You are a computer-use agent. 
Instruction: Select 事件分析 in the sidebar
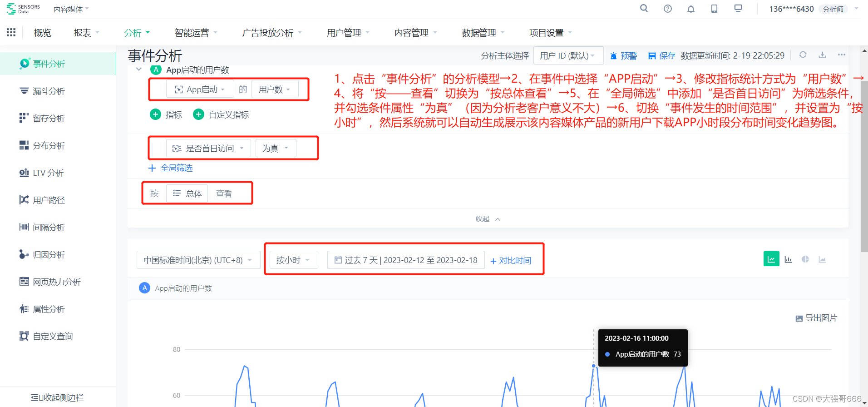click(58, 64)
